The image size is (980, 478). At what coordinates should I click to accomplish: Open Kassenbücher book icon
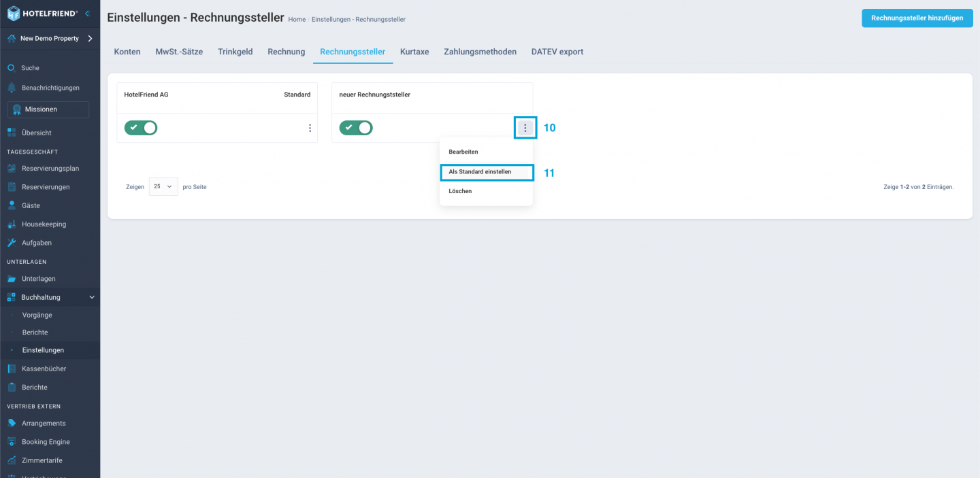pos(12,369)
